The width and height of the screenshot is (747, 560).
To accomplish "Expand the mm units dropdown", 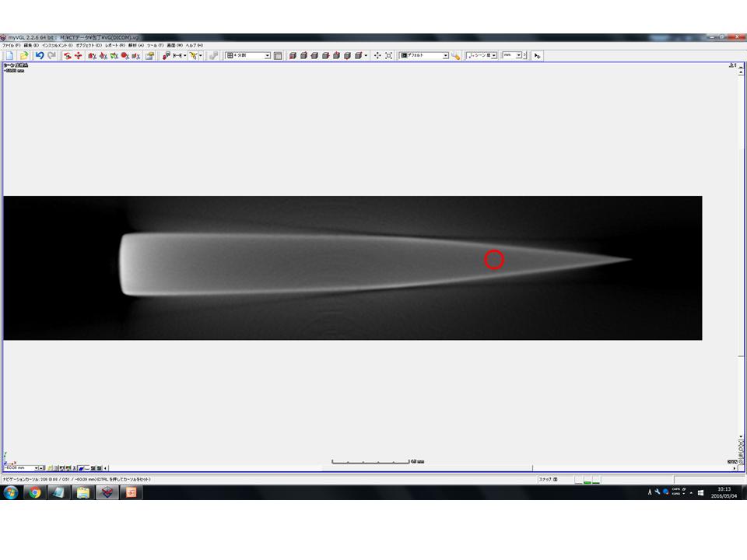I will click(x=519, y=56).
